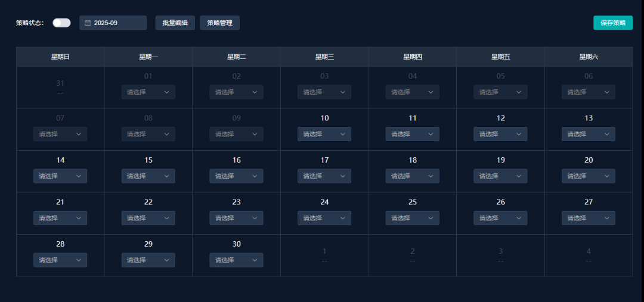Click the disabled dropdown under day 01
This screenshot has height=302, width=644.
click(x=148, y=92)
